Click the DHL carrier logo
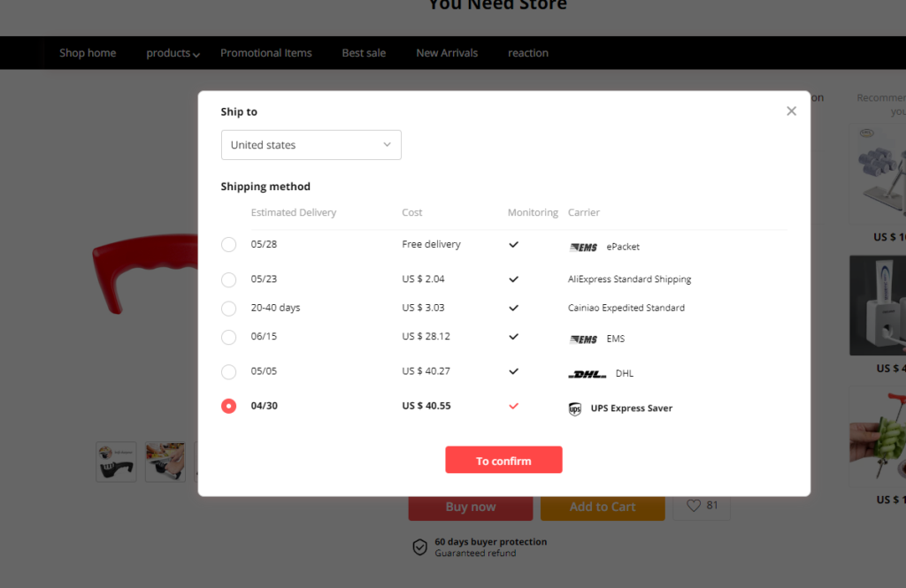The width and height of the screenshot is (906, 588). (x=587, y=374)
